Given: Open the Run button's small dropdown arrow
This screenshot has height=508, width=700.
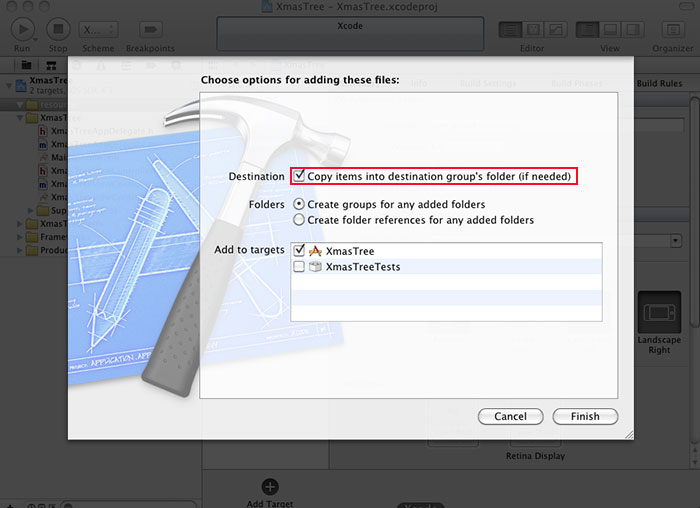Looking at the screenshot, I should click(x=35, y=39).
